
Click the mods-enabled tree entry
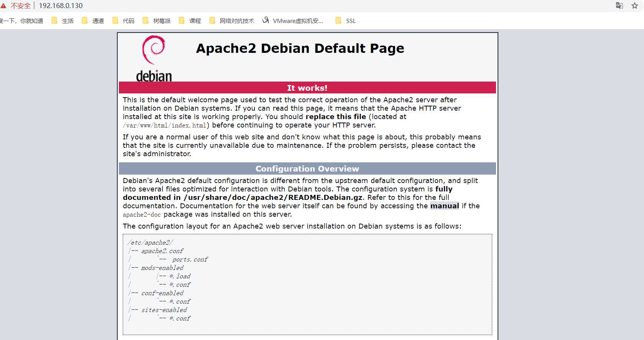coord(162,268)
